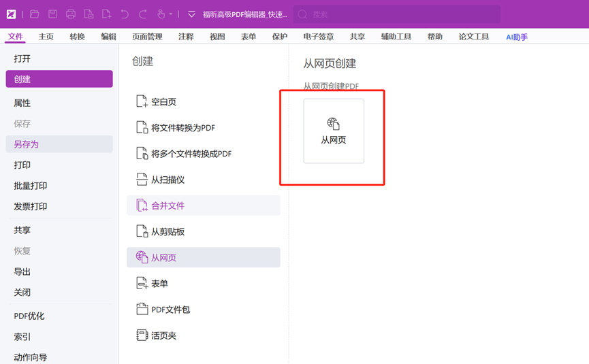
Task: Choose 活页夹 label in create list
Action: (163, 335)
